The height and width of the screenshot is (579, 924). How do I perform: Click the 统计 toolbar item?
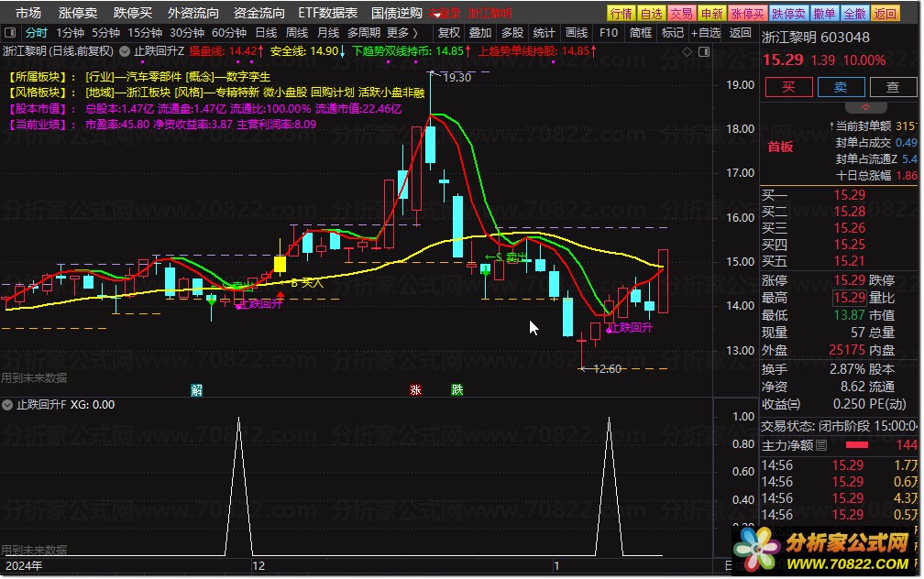coord(544,32)
